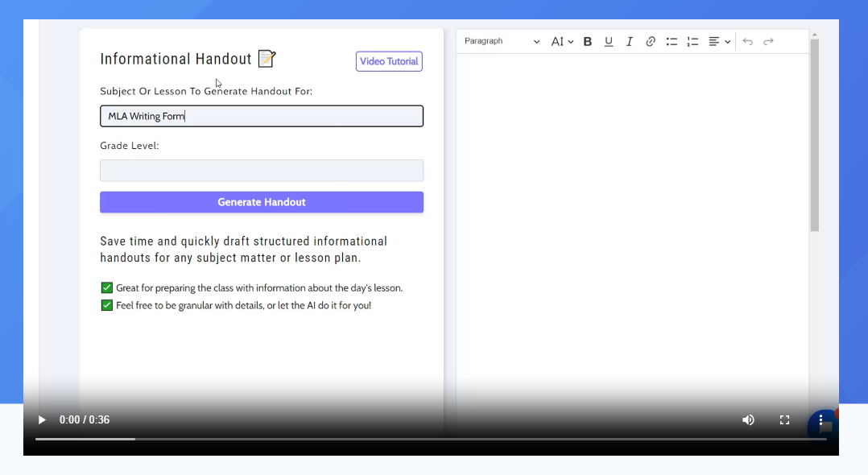Open the font size dropdown
Image resolution: width=868 pixels, height=475 pixels.
(562, 42)
